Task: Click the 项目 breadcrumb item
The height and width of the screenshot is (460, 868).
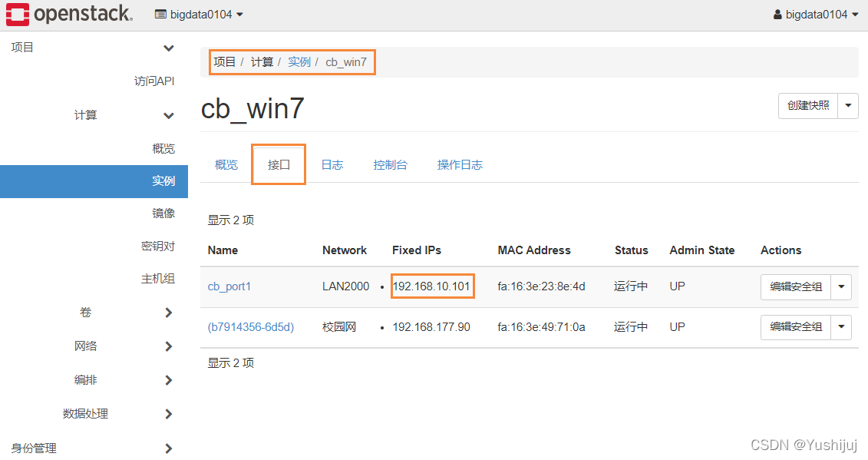Action: click(225, 62)
